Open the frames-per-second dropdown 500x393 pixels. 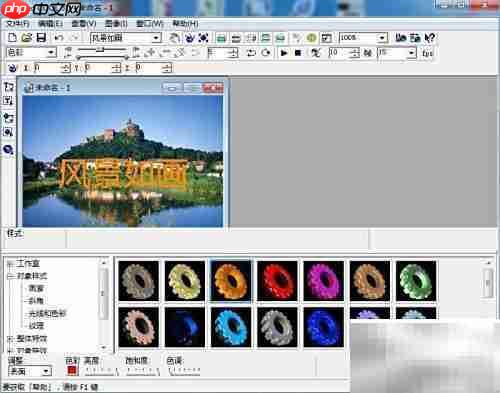(412, 53)
